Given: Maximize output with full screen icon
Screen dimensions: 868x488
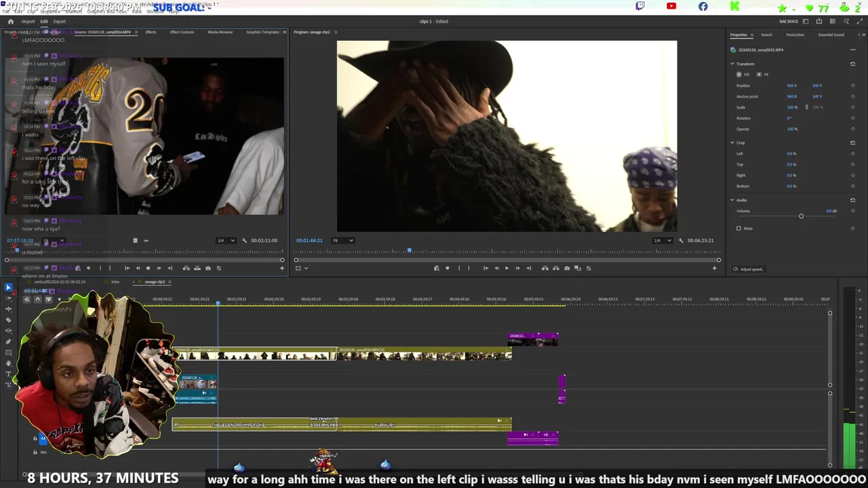Looking at the screenshot, I should click(x=860, y=21).
